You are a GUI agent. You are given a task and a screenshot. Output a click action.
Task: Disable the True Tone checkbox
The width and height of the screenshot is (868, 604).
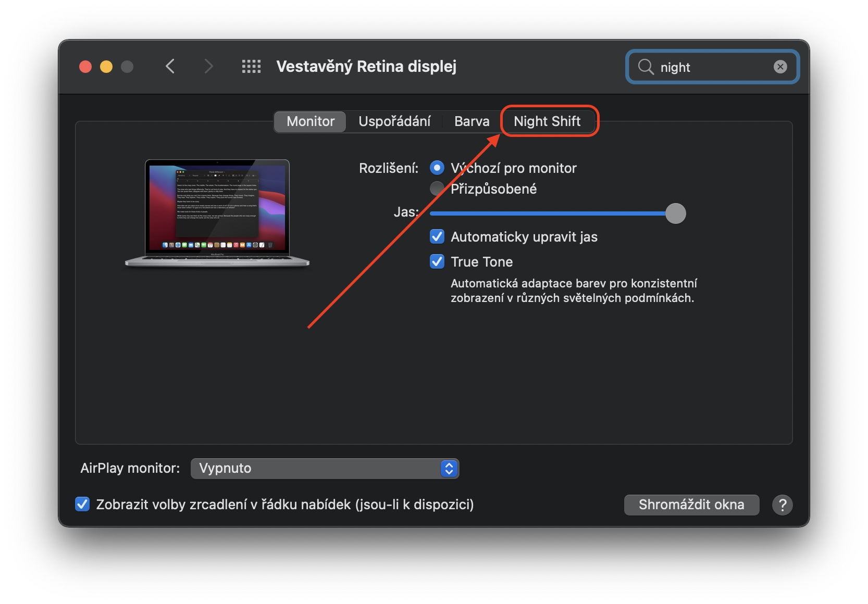(437, 261)
